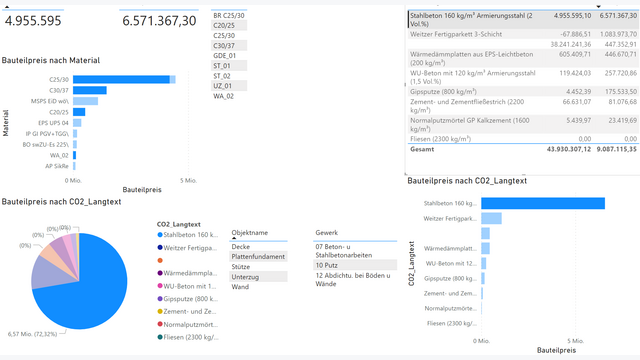Click the Weitzer Fertigpa... pie legend entry
Viewport: 640px width, 360px height.
188,248
